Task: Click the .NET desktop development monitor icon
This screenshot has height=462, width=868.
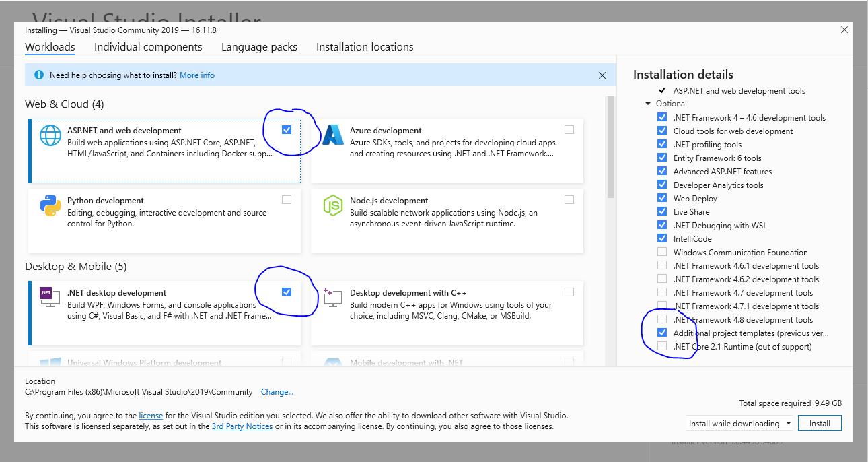Action: pos(48,297)
